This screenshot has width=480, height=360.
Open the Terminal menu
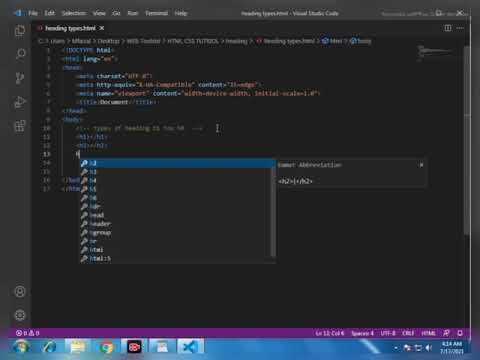point(156,13)
